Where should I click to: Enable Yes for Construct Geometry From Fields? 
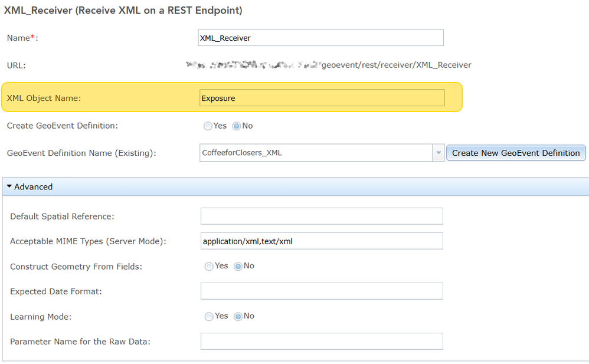(209, 267)
